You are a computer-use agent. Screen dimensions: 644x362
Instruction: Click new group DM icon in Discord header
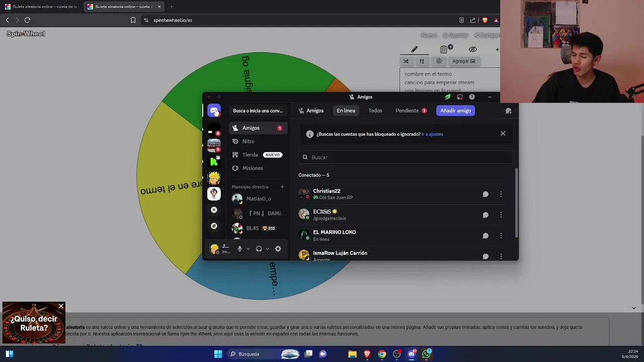[508, 111]
